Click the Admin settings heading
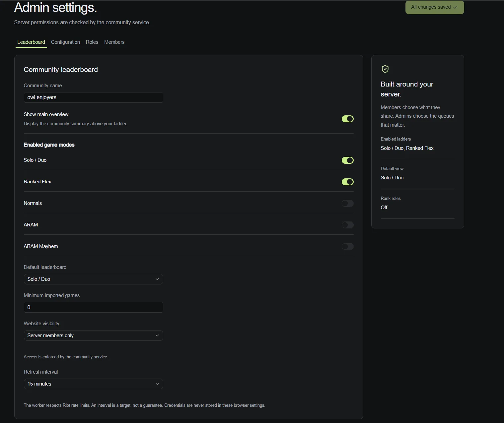Image resolution: width=504 pixels, height=423 pixels. (x=55, y=8)
